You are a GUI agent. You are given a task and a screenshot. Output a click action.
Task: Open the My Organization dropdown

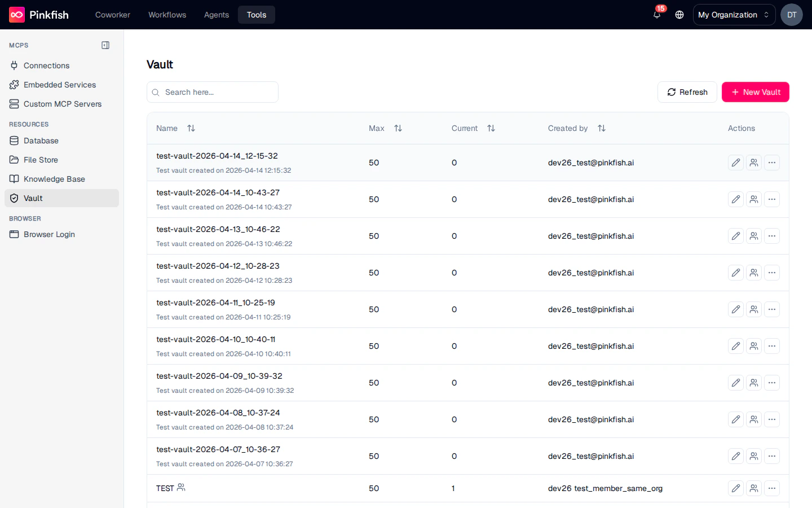tap(734, 15)
